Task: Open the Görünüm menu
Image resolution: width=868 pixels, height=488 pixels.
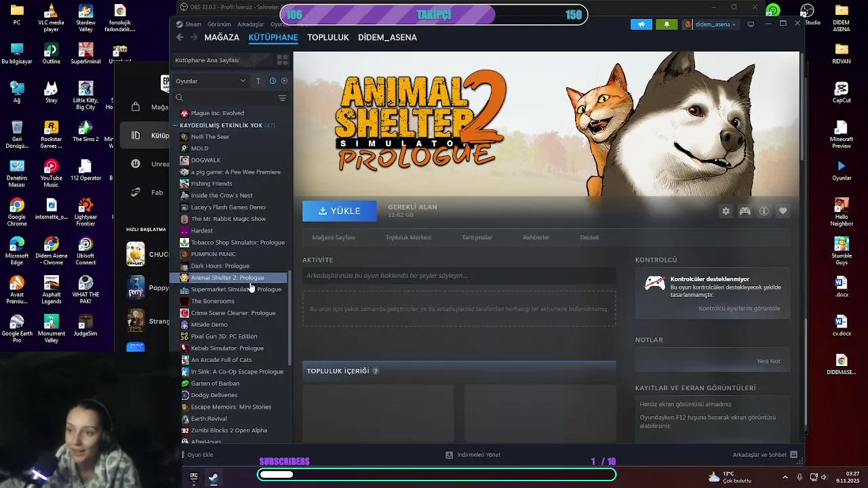Action: click(219, 24)
